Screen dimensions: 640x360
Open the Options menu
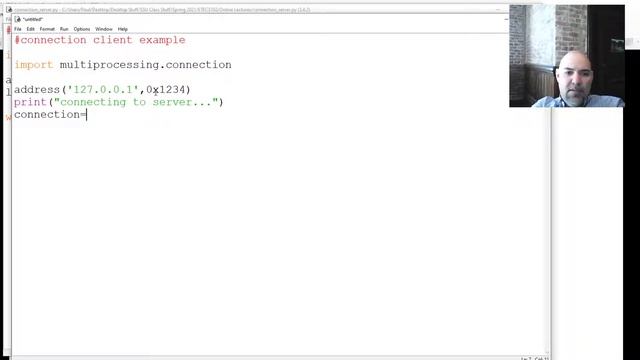click(82, 29)
